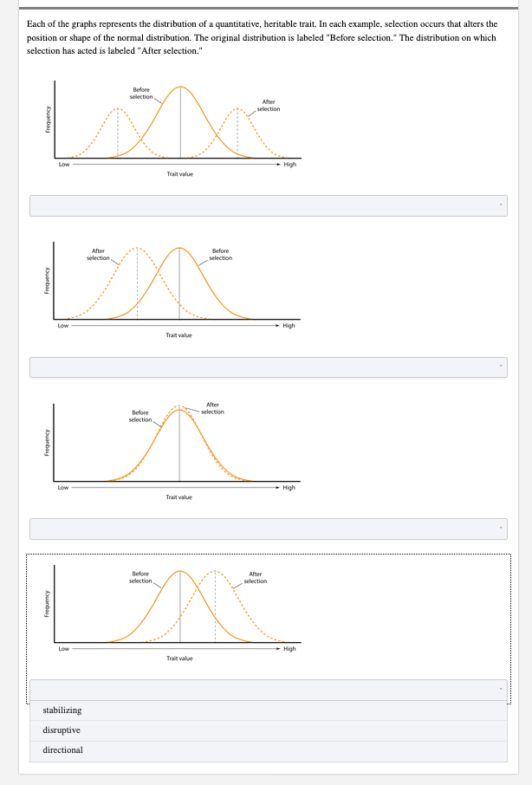Click the solid curve peak in the third graph
This screenshot has width=532, height=785.
point(179,410)
